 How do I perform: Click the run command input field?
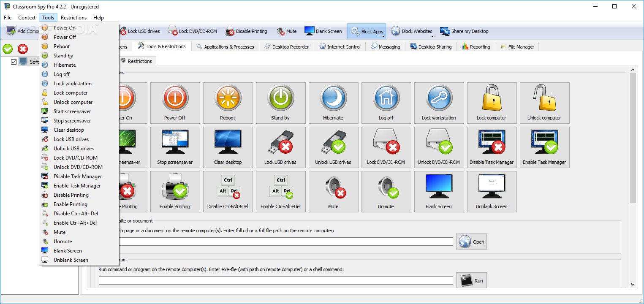tap(276, 280)
